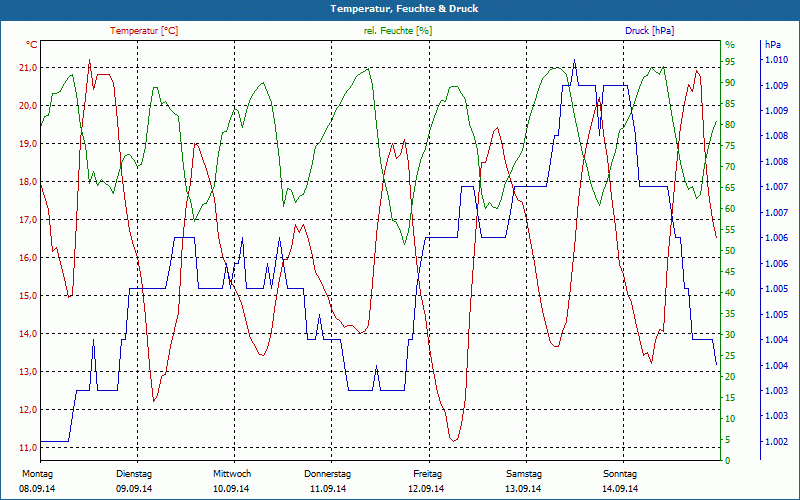
Task: Click the date '09.09.14'
Action: coord(134,489)
